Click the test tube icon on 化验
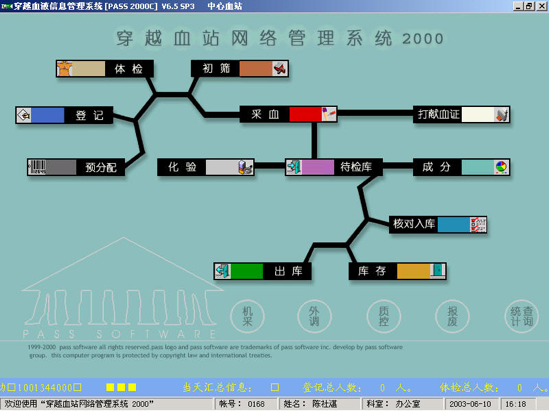 245,167
